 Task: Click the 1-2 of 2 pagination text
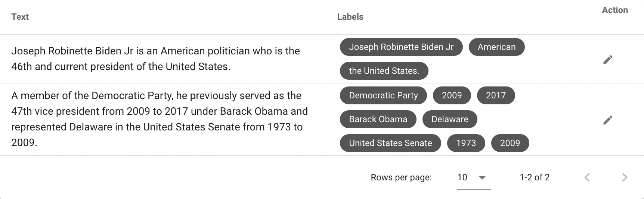(x=535, y=177)
